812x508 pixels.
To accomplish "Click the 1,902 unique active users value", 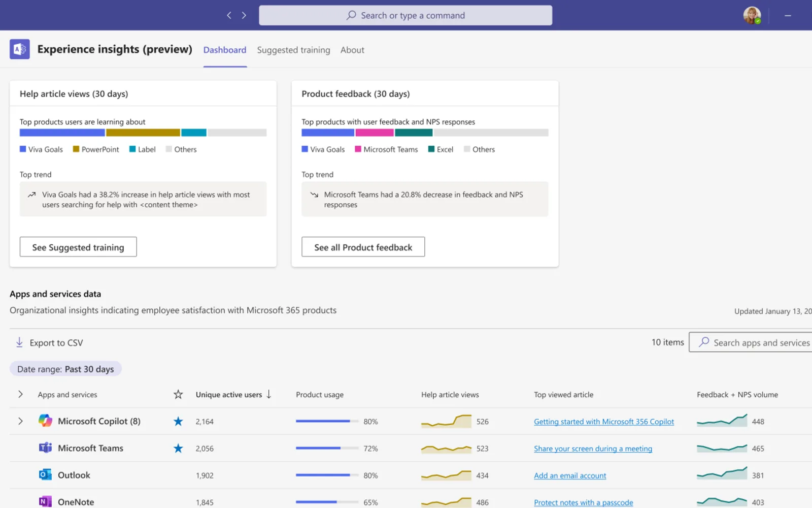I will tap(205, 475).
